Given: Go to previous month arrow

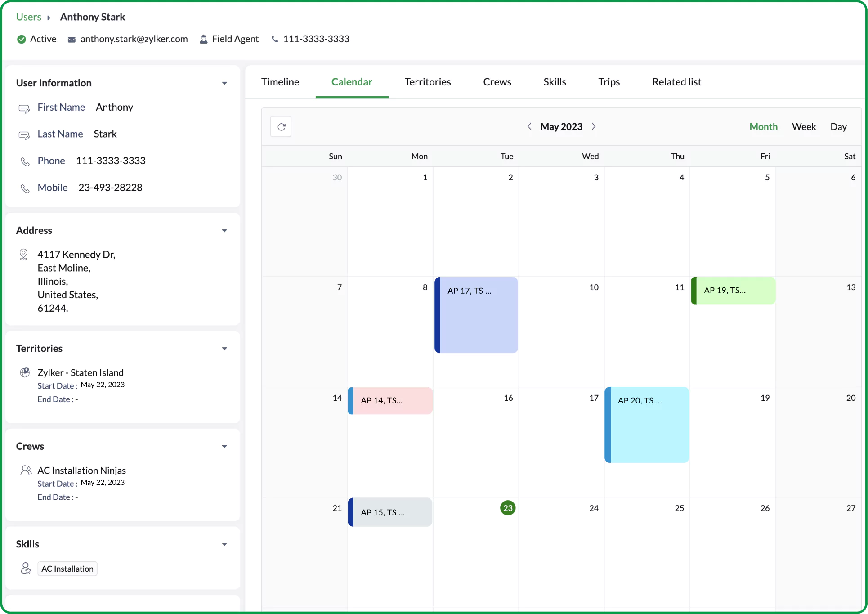Looking at the screenshot, I should tap(529, 126).
